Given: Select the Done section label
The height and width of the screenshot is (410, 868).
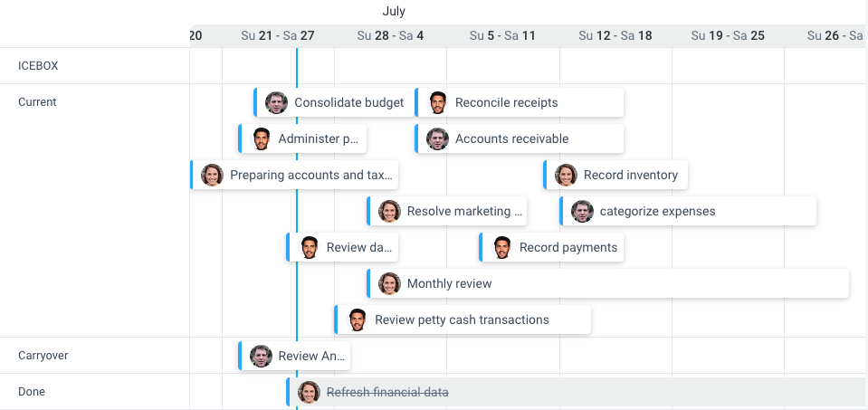Looking at the screenshot, I should coord(32,392).
